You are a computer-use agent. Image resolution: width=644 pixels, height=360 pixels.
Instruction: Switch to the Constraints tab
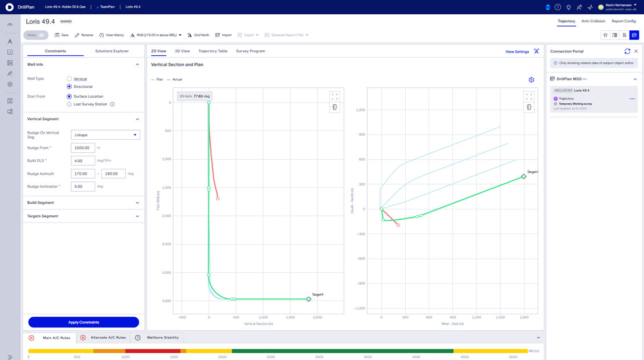coord(55,51)
